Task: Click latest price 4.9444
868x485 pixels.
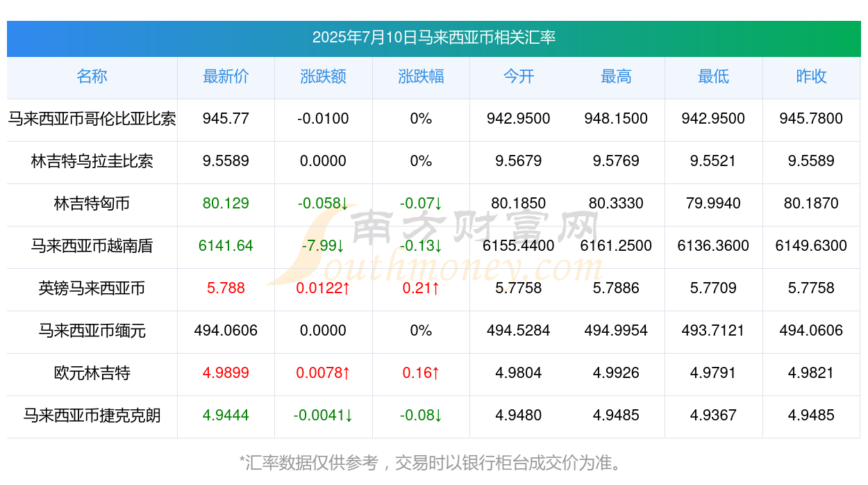Action: [226, 416]
